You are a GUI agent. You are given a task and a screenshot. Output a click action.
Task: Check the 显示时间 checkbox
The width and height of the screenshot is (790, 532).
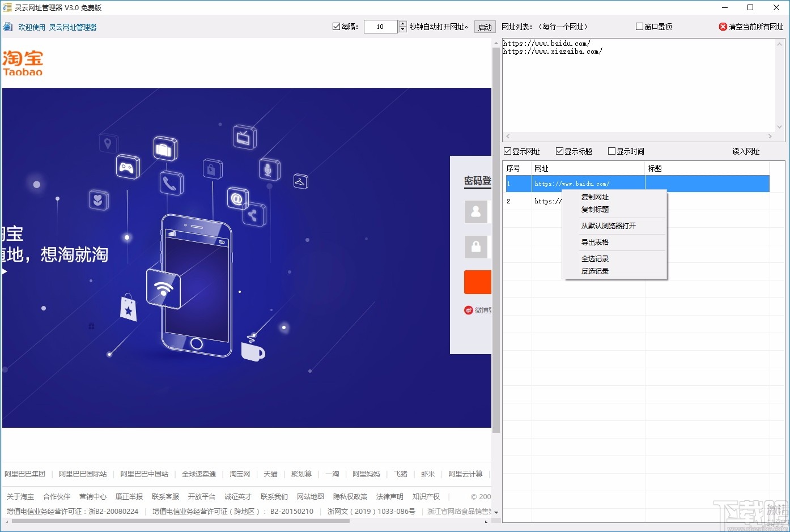coord(611,151)
